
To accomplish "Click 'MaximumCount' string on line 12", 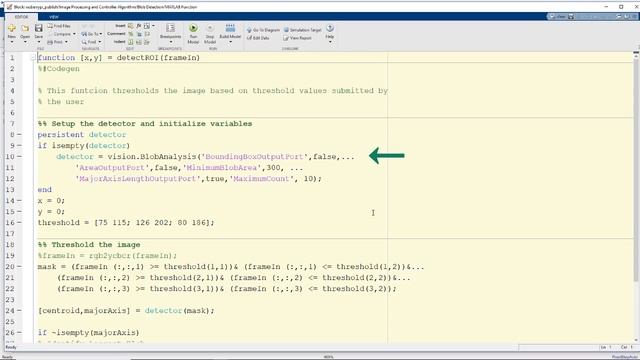I will click(x=262, y=179).
